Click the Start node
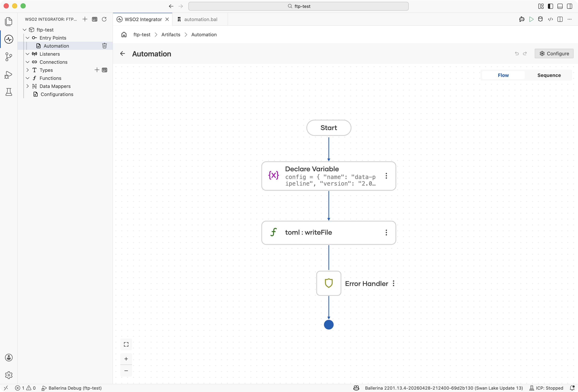The width and height of the screenshot is (578, 392). (329, 128)
